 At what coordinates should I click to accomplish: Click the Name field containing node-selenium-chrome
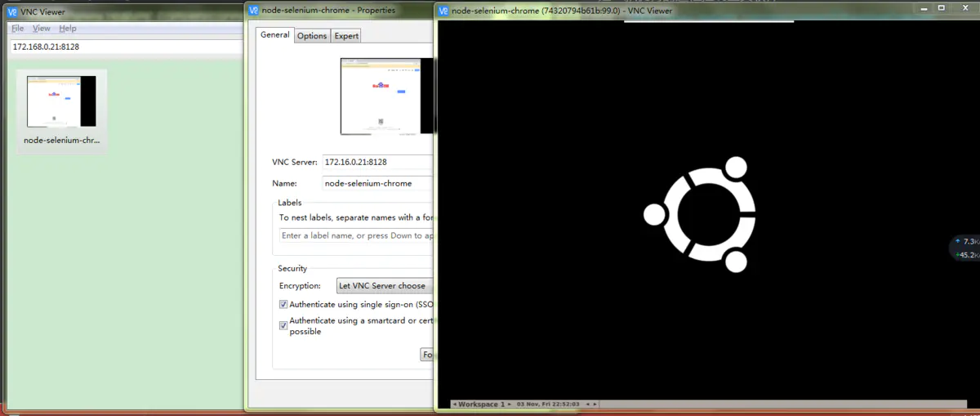(377, 183)
